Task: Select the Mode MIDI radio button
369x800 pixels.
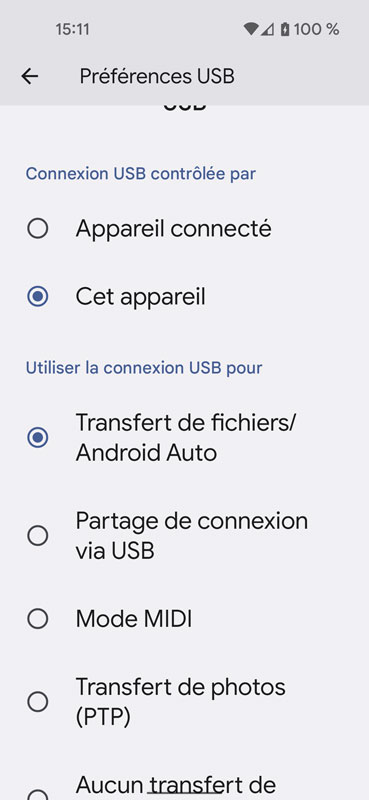Action: [x=38, y=619]
